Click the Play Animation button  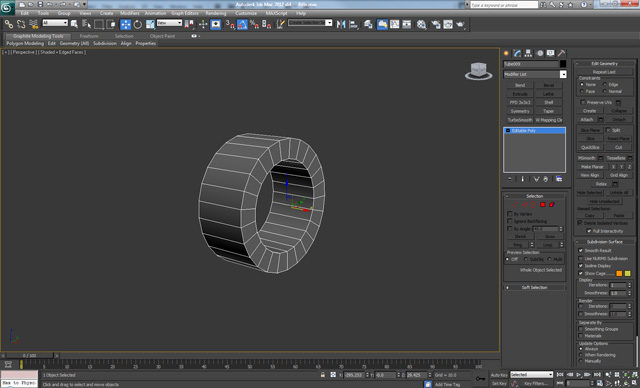579,375
